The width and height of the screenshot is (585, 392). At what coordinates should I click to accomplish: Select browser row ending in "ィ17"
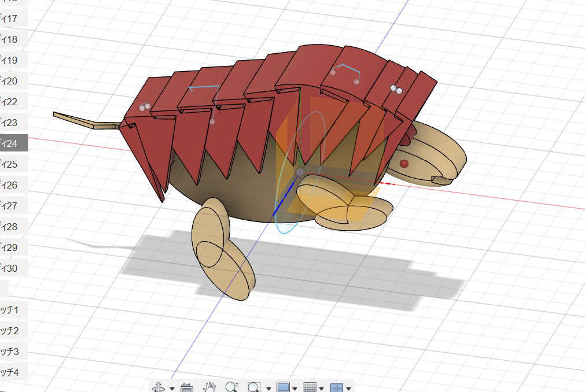(14, 19)
